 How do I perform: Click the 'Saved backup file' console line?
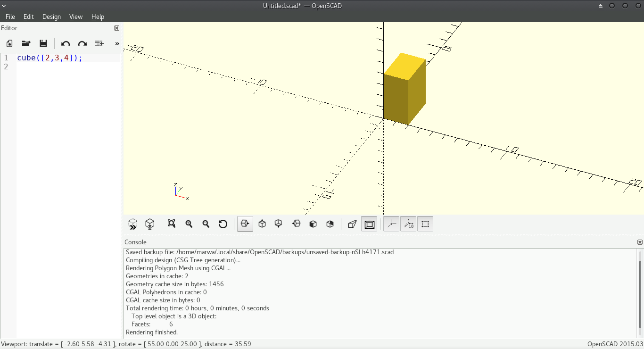(x=260, y=252)
